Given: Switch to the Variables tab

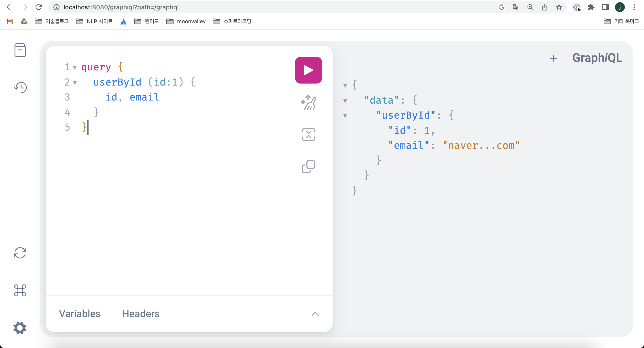Looking at the screenshot, I should click(x=80, y=314).
